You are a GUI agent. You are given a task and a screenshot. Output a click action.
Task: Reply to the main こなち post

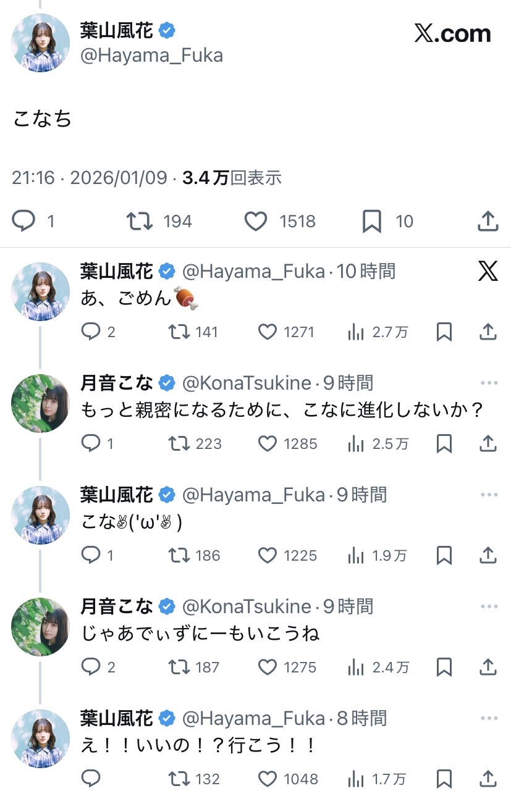click(x=24, y=222)
